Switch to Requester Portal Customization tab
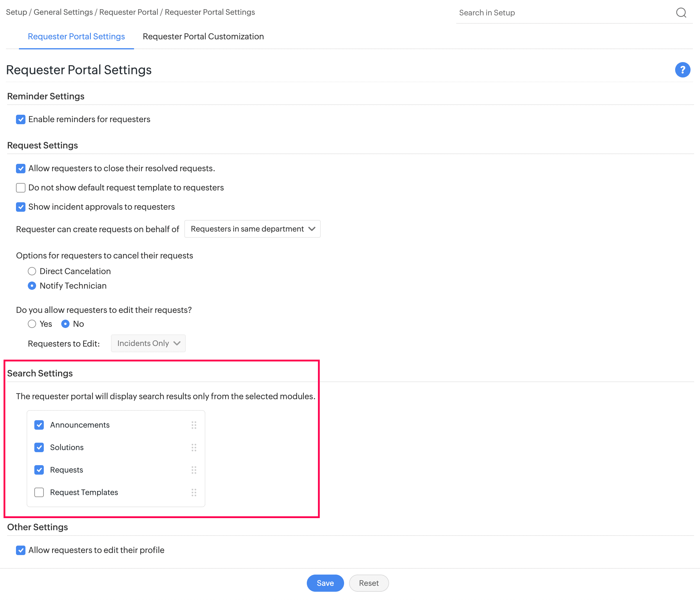The width and height of the screenshot is (700, 600). coord(203,36)
